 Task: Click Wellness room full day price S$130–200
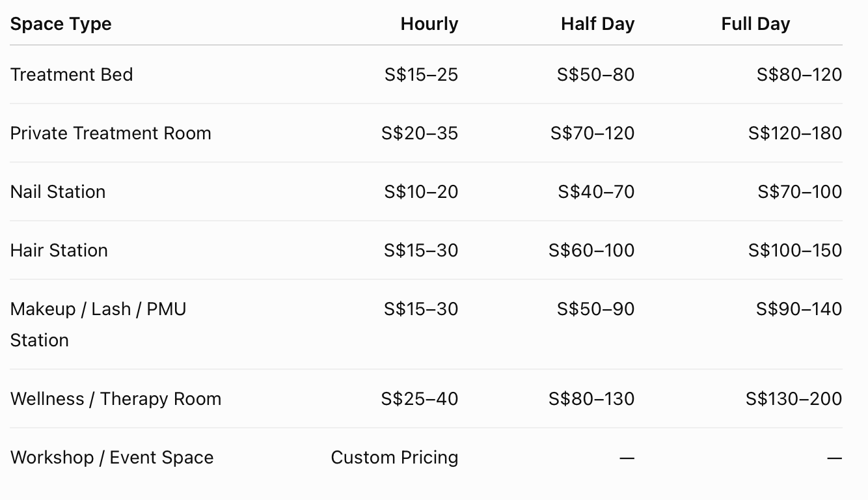794,398
